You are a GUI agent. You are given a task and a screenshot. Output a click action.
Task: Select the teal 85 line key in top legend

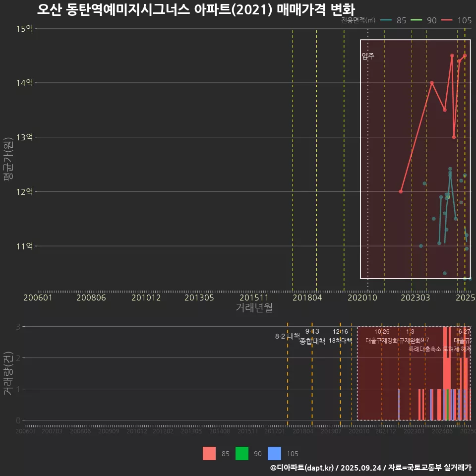pyautogui.click(x=386, y=20)
